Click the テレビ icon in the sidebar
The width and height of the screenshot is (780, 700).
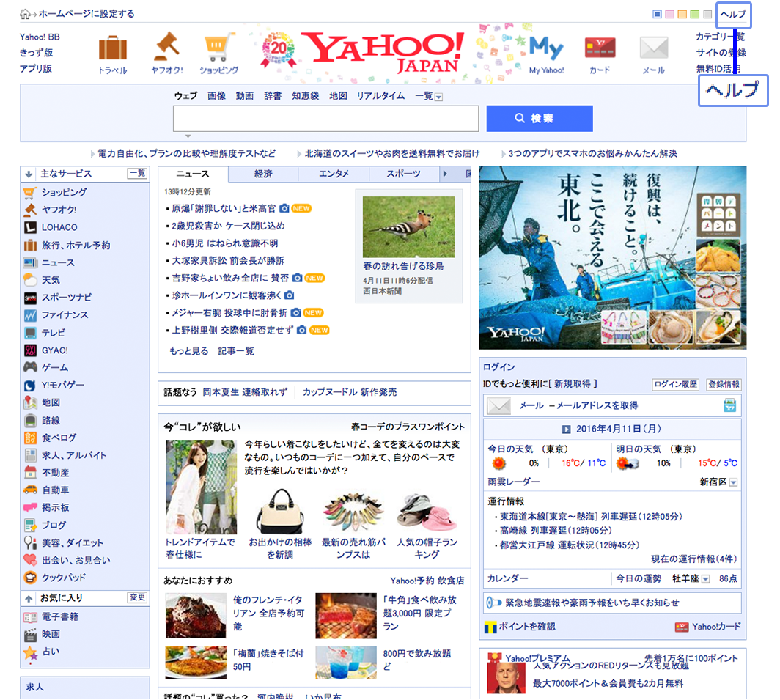pos(30,333)
